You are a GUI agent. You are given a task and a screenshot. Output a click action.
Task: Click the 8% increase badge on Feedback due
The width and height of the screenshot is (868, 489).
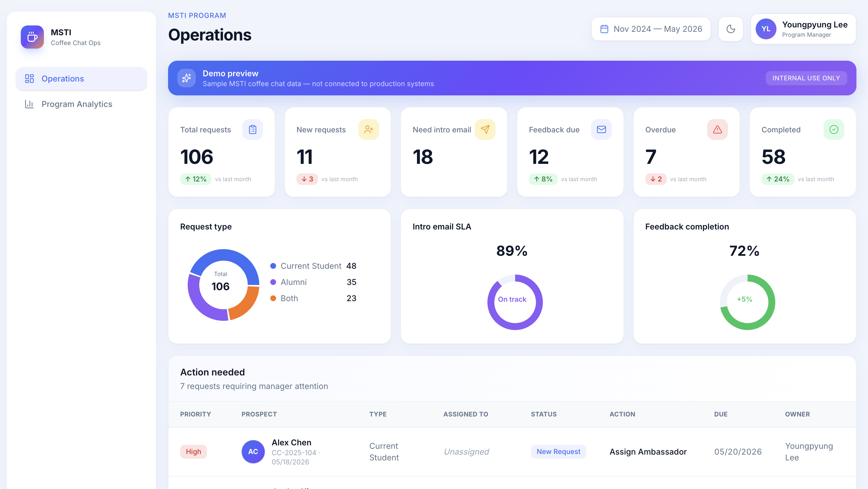pyautogui.click(x=543, y=179)
